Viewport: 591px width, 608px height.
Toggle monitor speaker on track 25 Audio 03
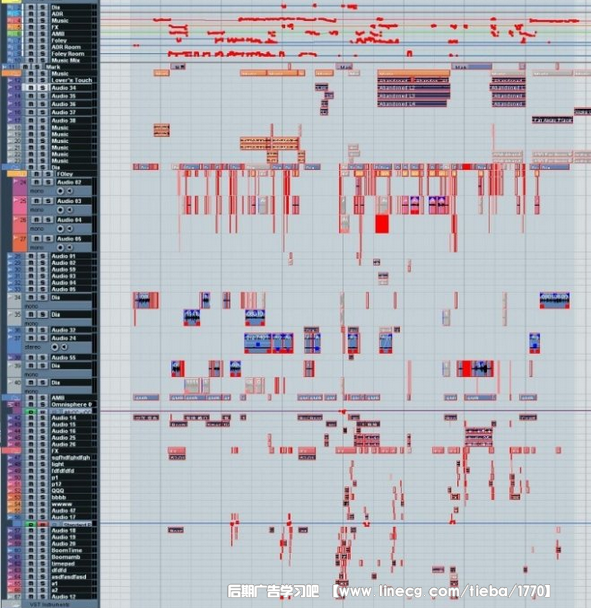69,210
